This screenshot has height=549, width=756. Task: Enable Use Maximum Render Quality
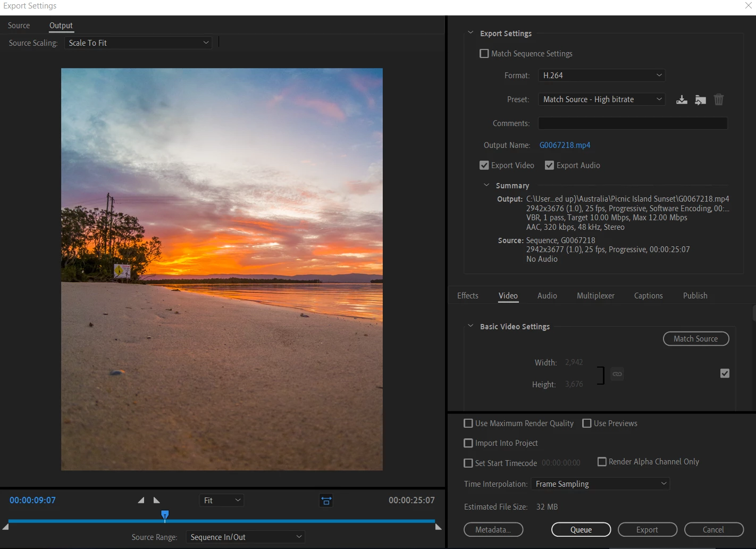point(468,423)
